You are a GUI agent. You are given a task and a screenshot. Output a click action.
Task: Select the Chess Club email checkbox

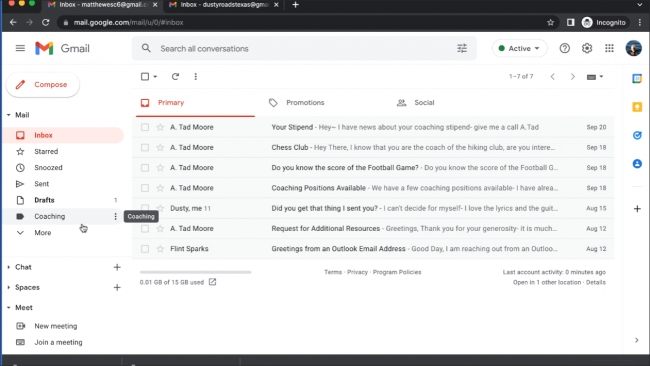[145, 148]
